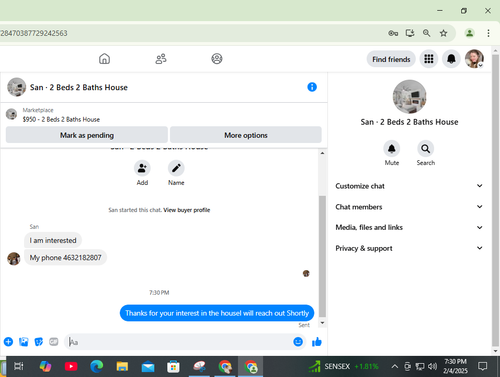
Task: Open Chrome profile avatar icon
Action: tap(470, 33)
